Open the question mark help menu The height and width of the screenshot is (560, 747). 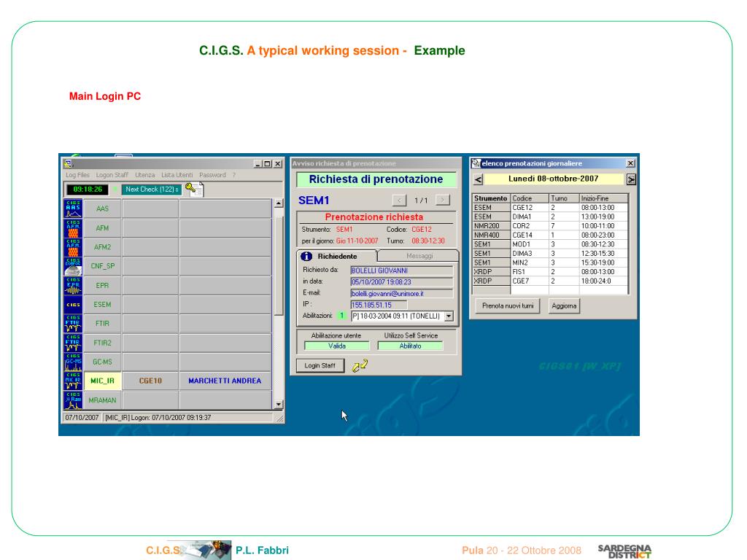tap(234, 175)
